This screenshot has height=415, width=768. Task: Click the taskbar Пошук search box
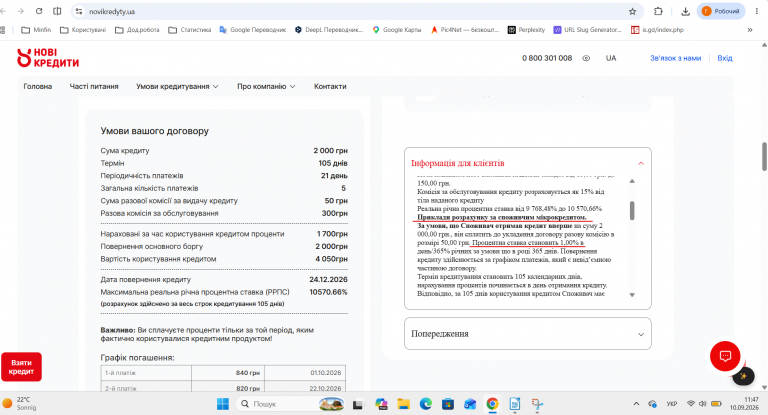pos(290,404)
